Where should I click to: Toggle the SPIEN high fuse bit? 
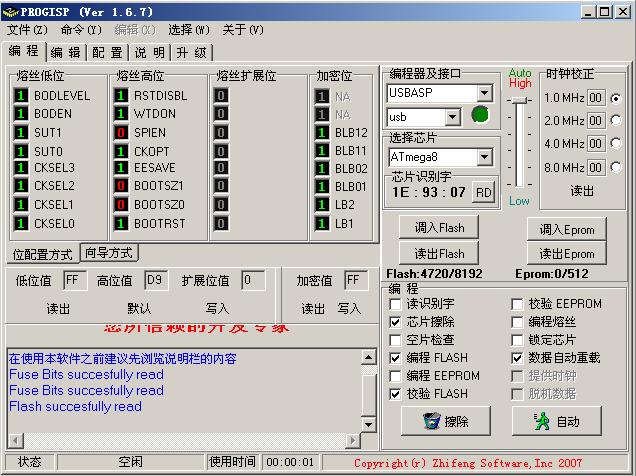click(x=120, y=133)
